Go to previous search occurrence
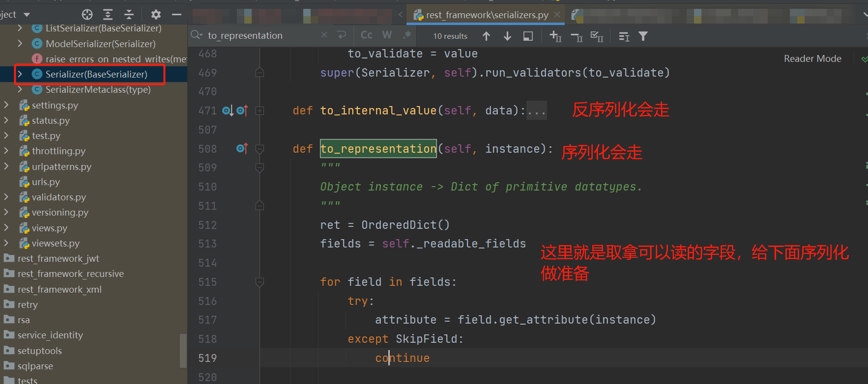868x384 pixels. tap(486, 36)
